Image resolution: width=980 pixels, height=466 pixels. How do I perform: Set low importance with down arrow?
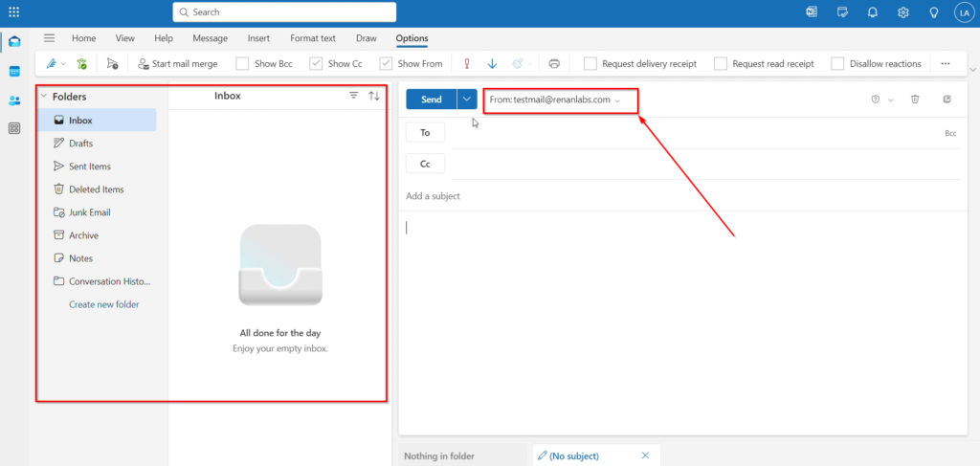[492, 63]
